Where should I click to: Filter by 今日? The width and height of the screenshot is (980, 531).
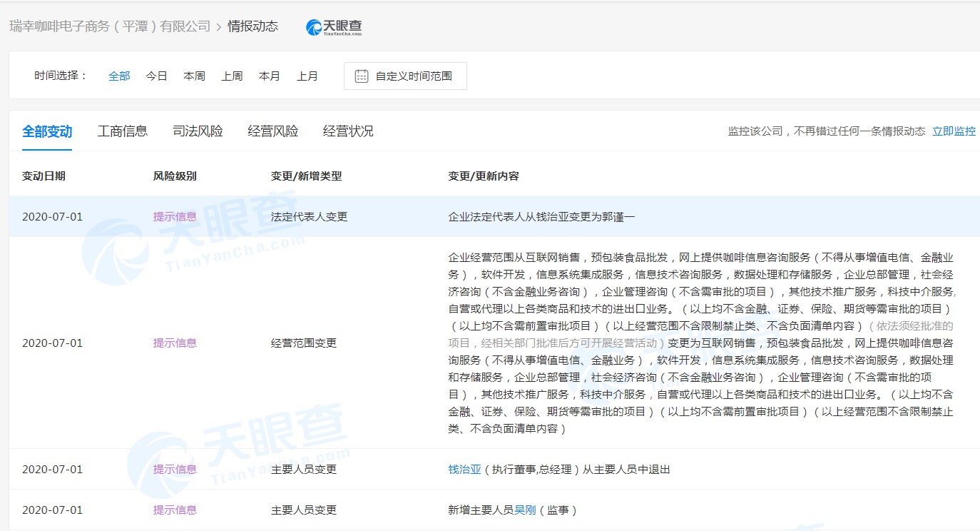coord(156,76)
